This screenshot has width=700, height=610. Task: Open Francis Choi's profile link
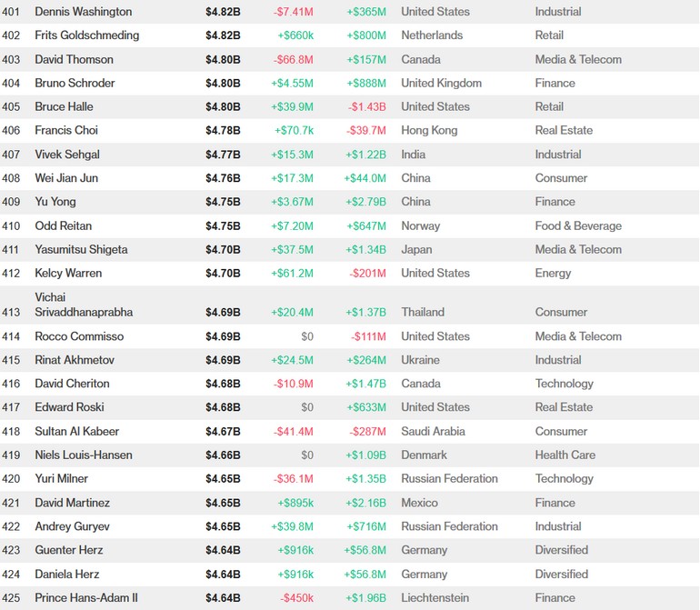pyautogui.click(x=66, y=130)
